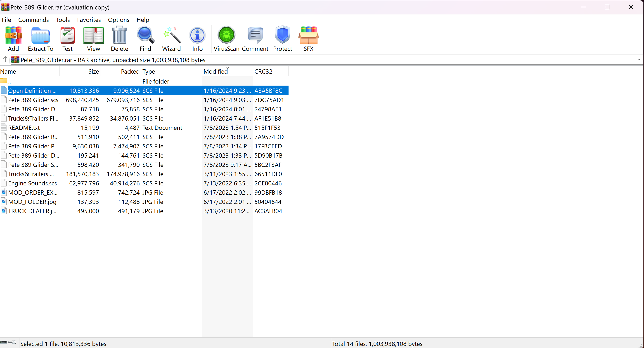Sort by the Modified column header
The image size is (644, 348).
tap(215, 72)
